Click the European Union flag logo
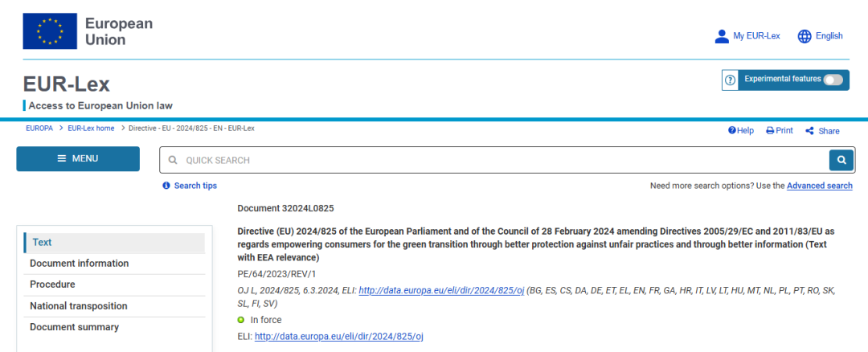 coord(50,31)
